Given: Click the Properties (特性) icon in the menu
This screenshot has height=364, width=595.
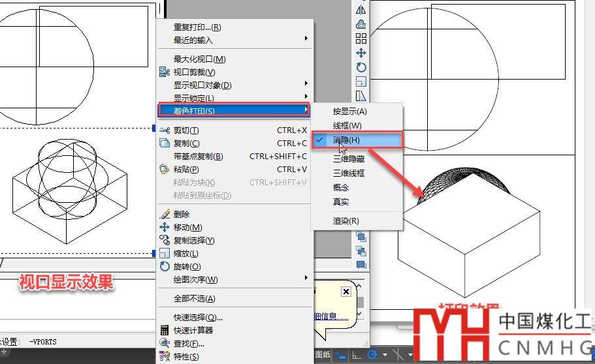Looking at the screenshot, I should 165,356.
